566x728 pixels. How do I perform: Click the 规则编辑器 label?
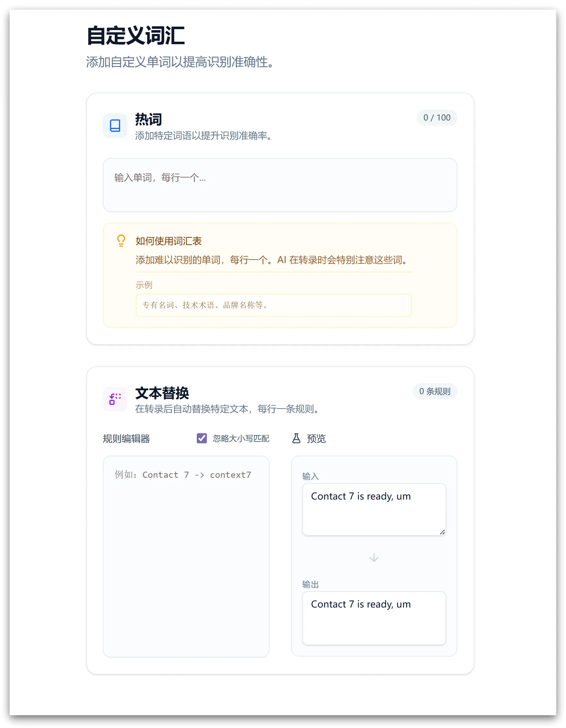point(126,439)
